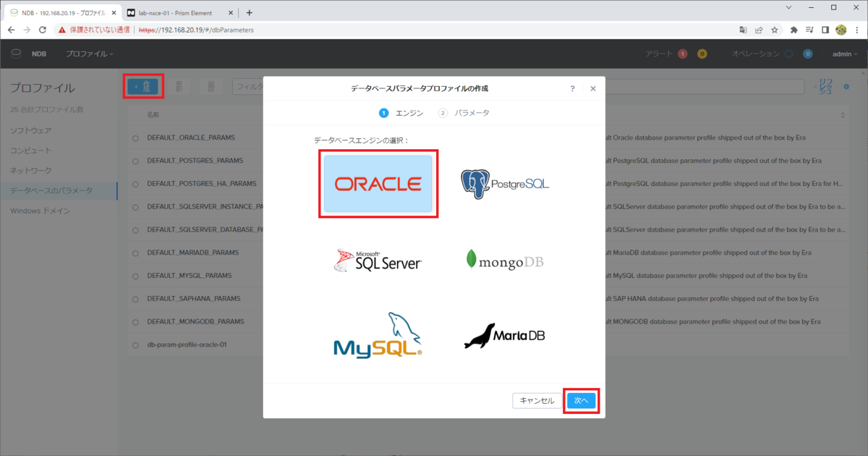Click the translate page icon
868x456 pixels.
(x=743, y=30)
